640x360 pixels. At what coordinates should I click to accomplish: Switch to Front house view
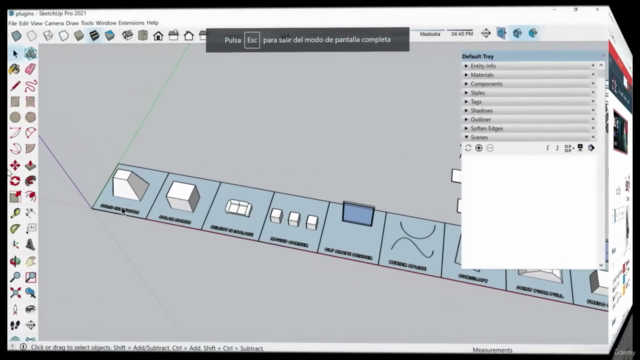pos(158,36)
